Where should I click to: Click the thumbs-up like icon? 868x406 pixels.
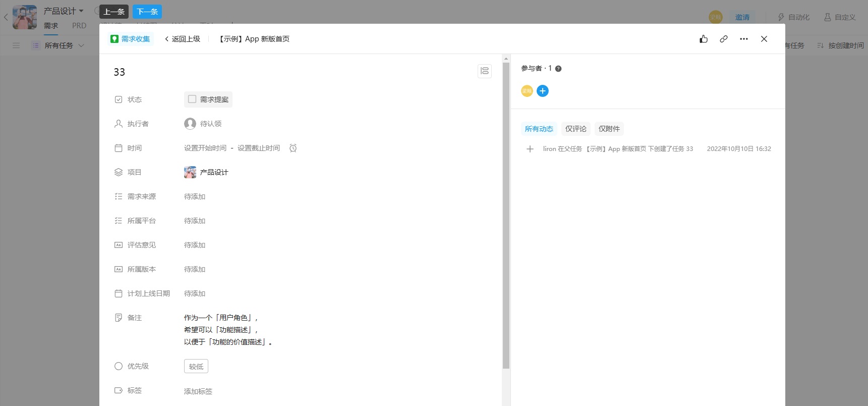tap(704, 39)
